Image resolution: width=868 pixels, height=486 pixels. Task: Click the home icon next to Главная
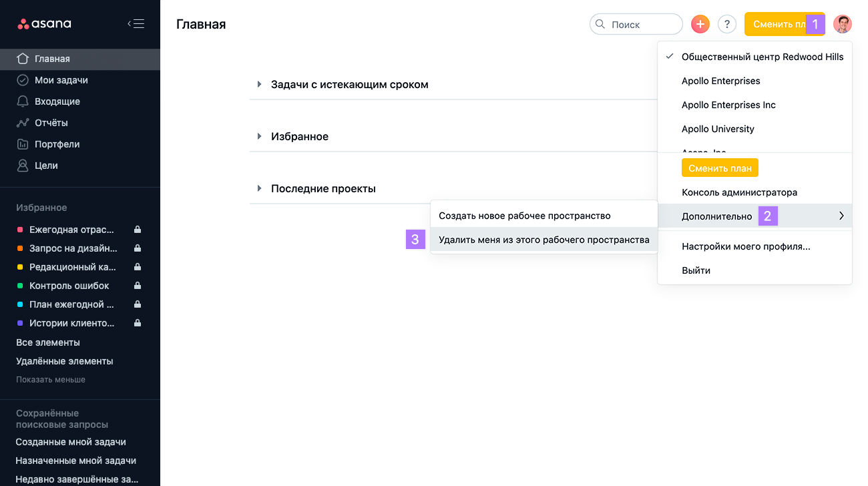[x=23, y=59]
